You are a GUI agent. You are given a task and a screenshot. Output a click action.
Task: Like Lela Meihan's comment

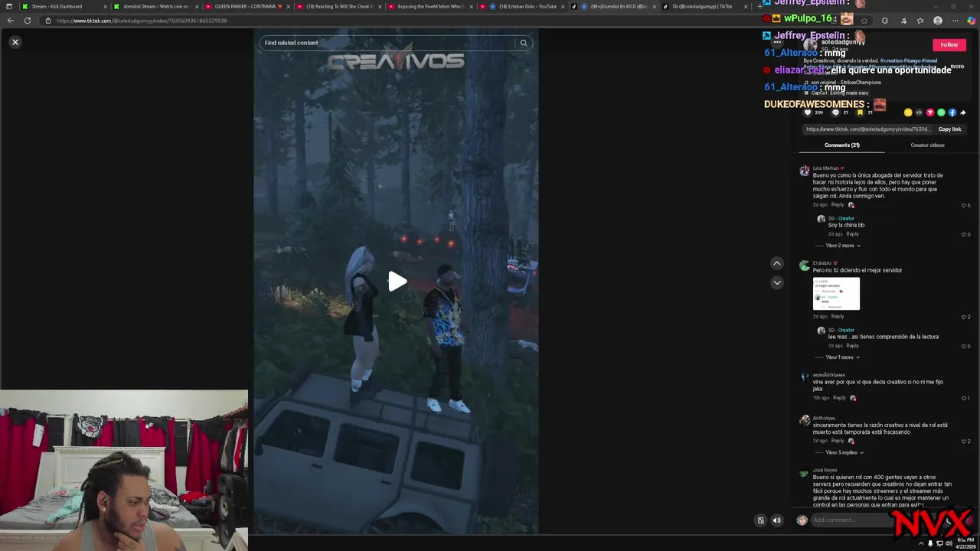[x=965, y=206]
